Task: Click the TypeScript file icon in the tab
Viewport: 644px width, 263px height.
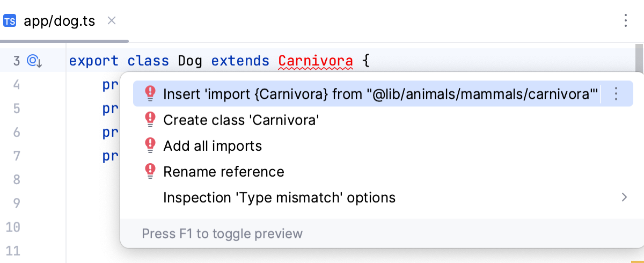Action: 10,21
